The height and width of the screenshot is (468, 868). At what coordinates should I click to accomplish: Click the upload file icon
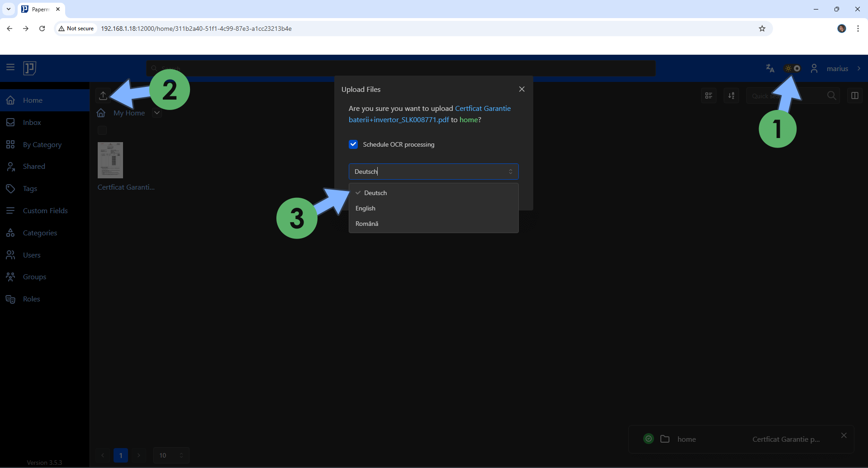(x=103, y=96)
